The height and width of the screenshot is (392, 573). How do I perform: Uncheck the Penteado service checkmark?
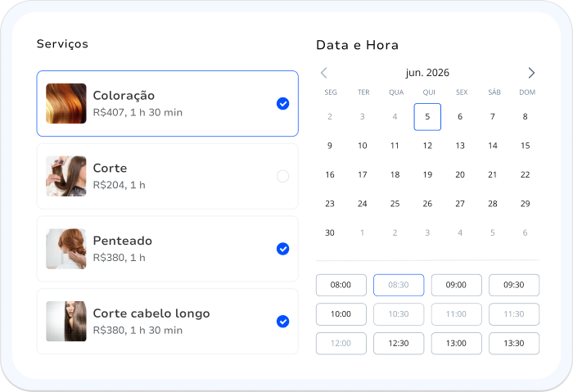pos(283,249)
